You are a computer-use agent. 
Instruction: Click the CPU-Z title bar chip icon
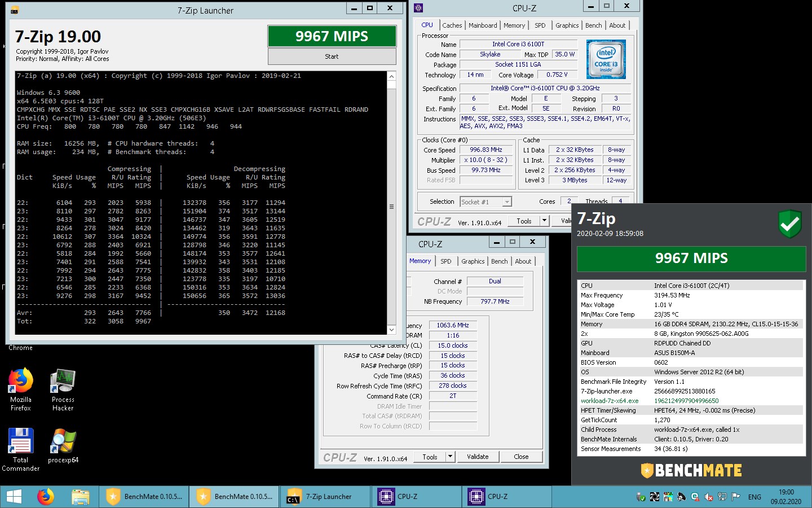tap(418, 8)
